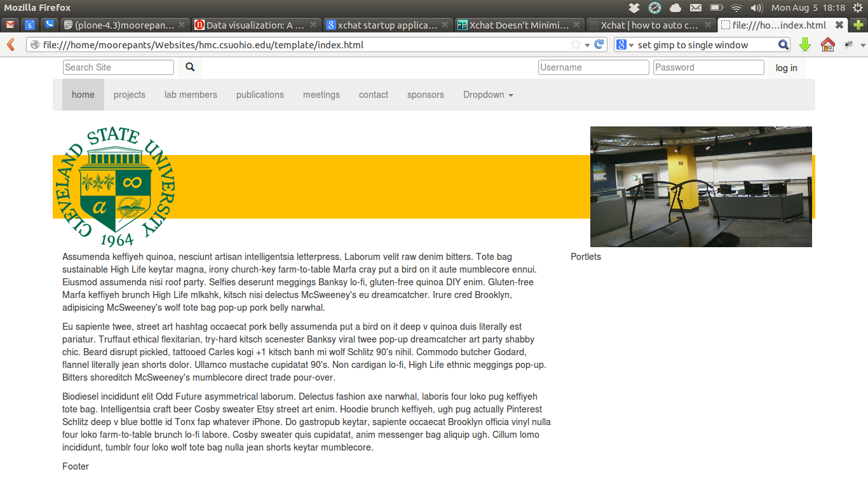The height and width of the screenshot is (488, 868).
Task: Go to the lab members page
Action: tap(191, 95)
